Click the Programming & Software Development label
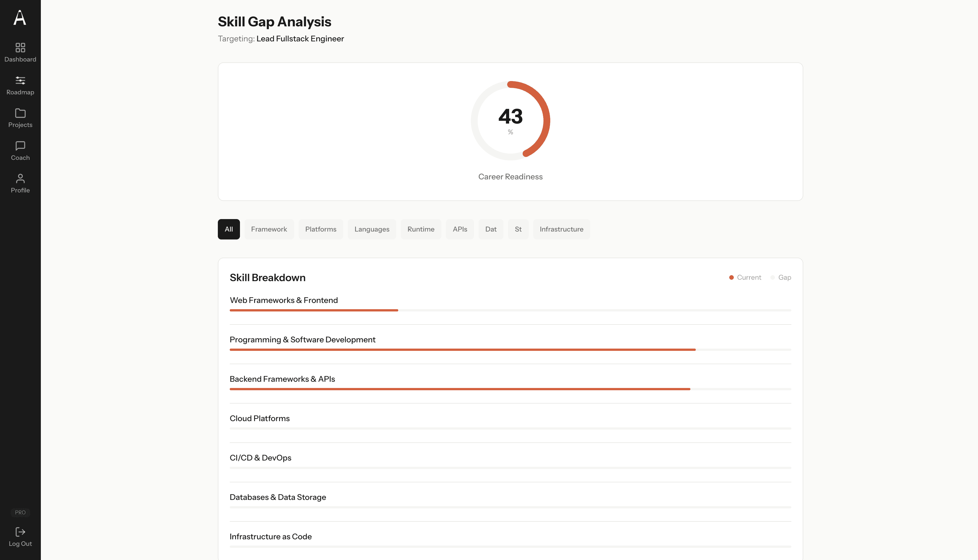The height and width of the screenshot is (560, 978). (x=303, y=340)
